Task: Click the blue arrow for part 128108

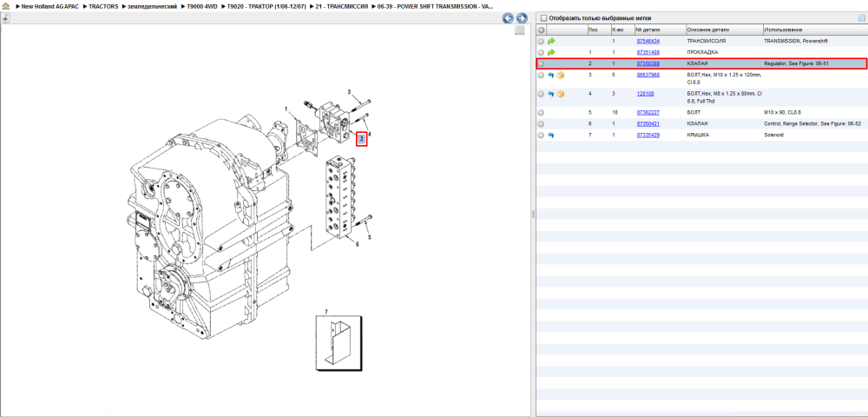Action: (551, 94)
